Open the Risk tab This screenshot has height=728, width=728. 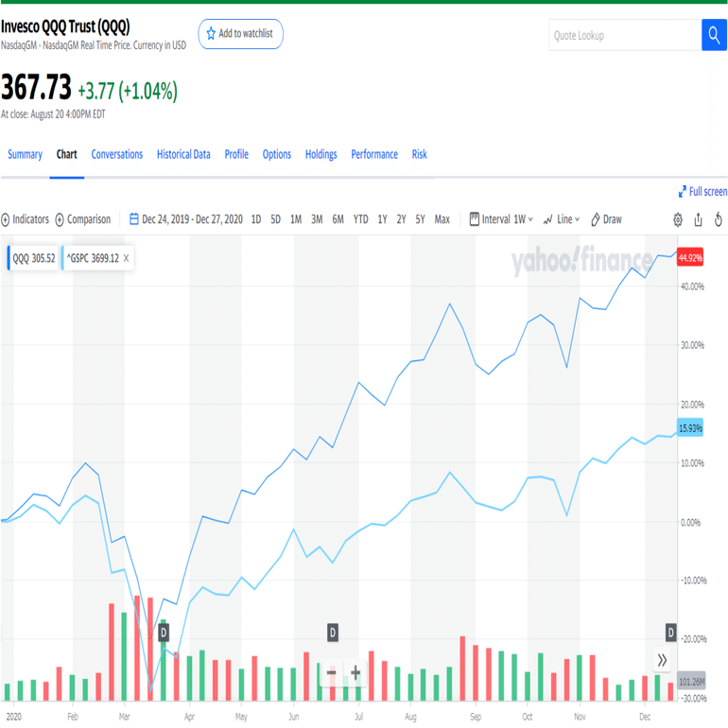pos(420,155)
